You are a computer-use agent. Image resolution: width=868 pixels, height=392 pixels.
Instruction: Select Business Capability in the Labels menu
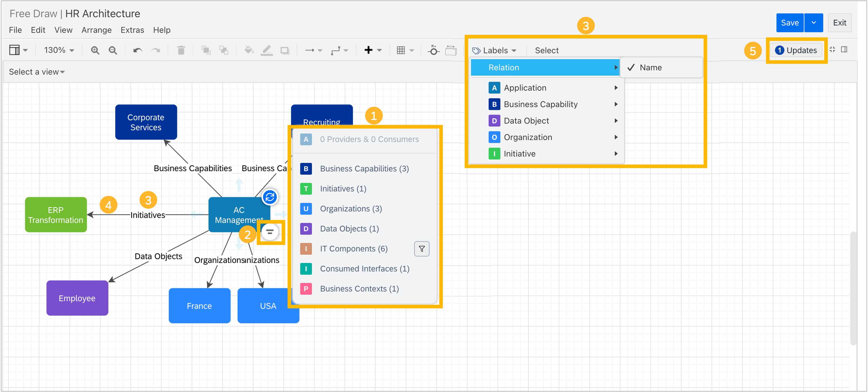pyautogui.click(x=541, y=104)
